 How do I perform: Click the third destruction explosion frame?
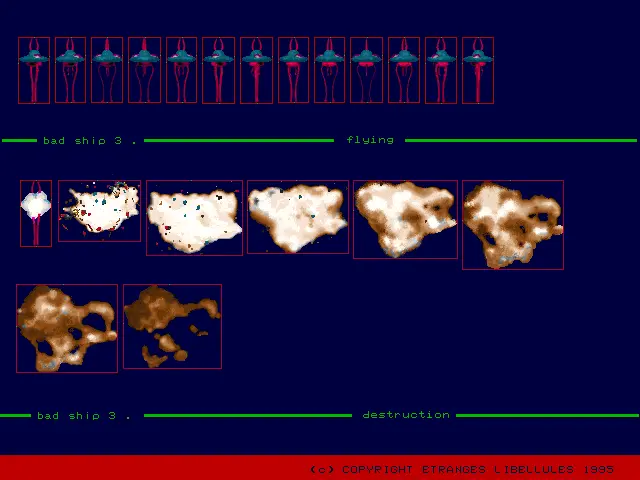(194, 217)
